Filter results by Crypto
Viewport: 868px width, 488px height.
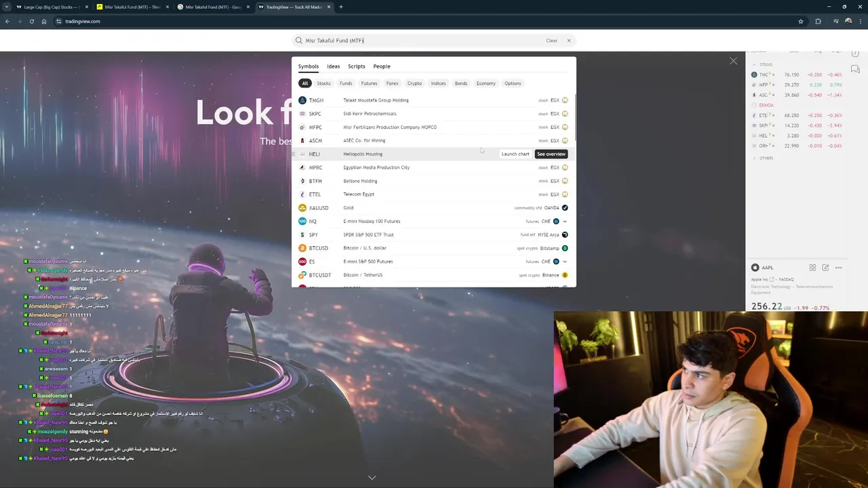tap(414, 83)
